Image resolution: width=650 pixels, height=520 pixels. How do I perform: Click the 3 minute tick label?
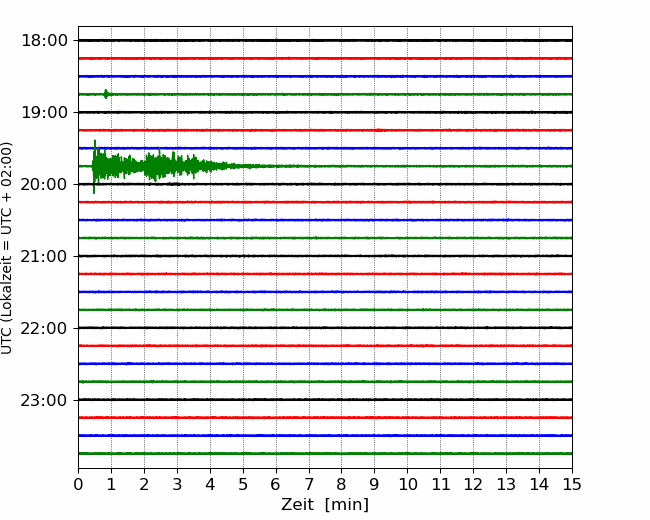tap(177, 484)
